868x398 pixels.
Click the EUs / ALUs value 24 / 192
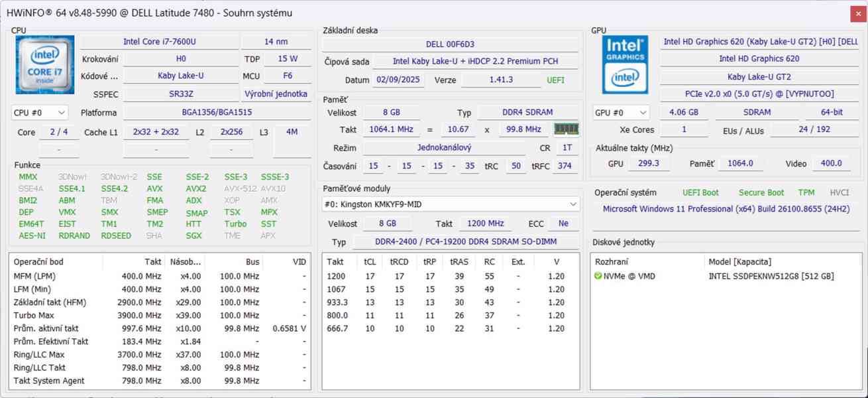(814, 129)
